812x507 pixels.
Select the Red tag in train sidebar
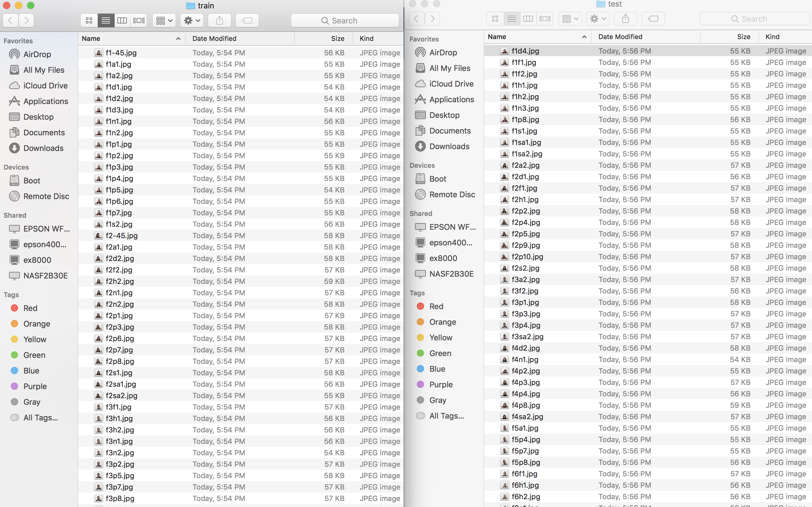pyautogui.click(x=30, y=308)
